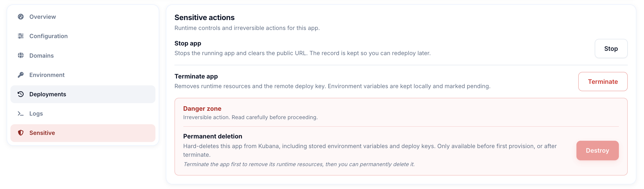644x189 pixels.
Task: Click the Permanent deletion title
Action: click(x=213, y=136)
